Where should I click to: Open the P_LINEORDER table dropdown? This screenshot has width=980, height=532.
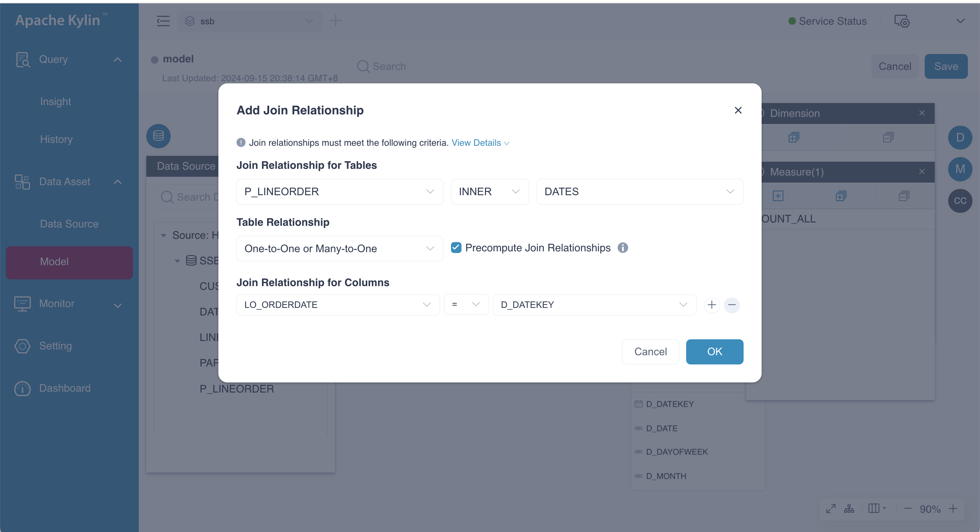[x=340, y=192]
